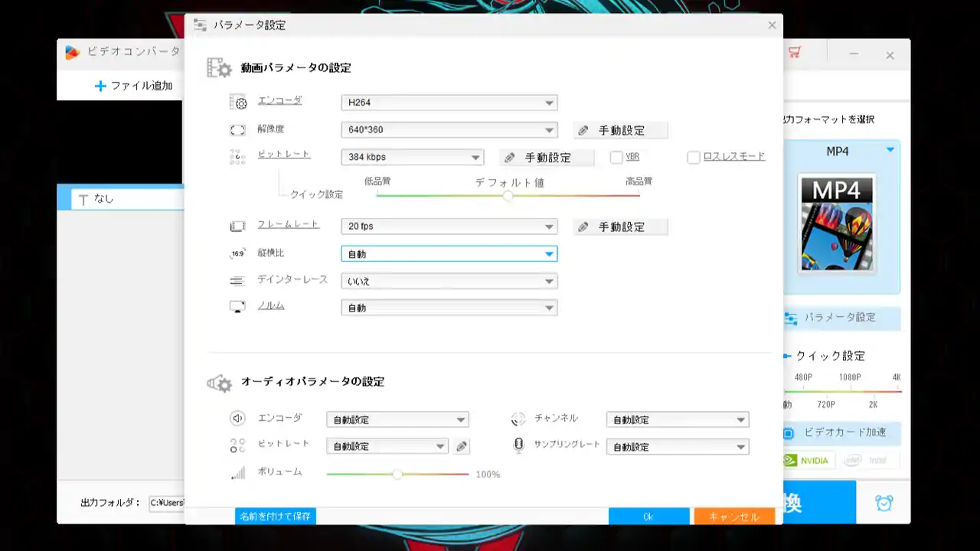Click the deinterlace lines icon
980x551 pixels.
(x=237, y=281)
